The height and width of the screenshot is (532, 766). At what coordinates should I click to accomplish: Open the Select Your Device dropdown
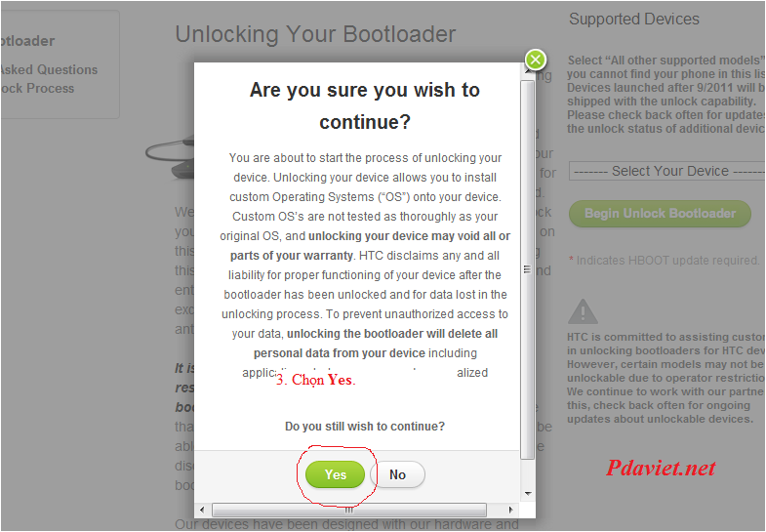[x=666, y=172]
